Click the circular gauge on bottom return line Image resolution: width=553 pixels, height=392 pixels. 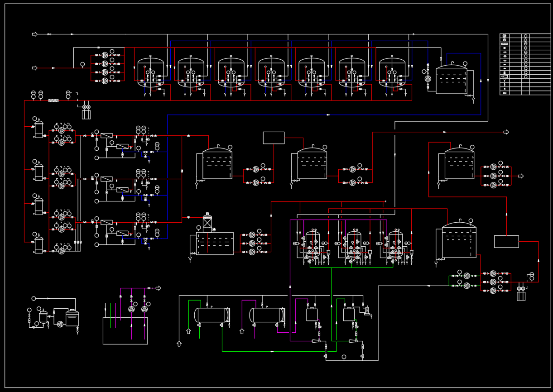[x=344, y=357]
